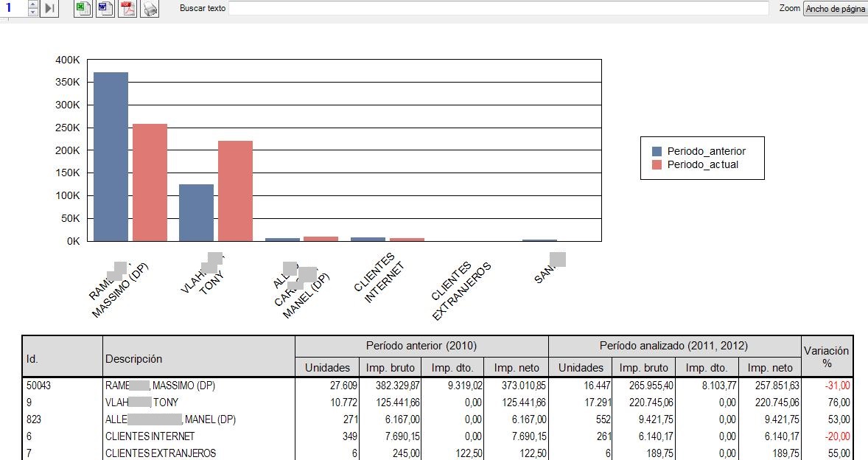
Task: Print the report using printer icon
Action: point(150,9)
